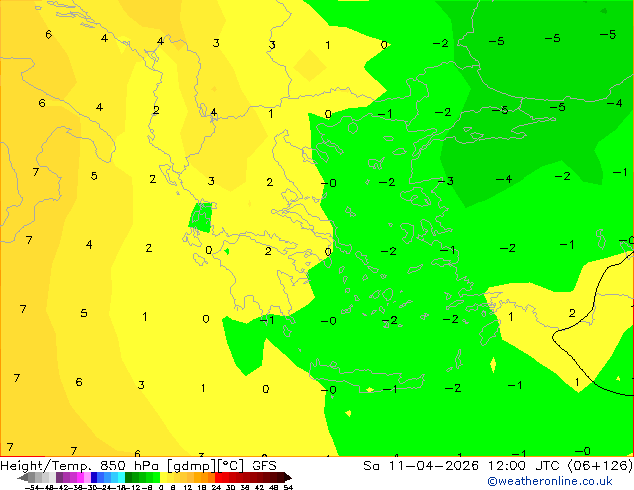This screenshot has width=634, height=490.
Task: Click the yellow swatch in the temperature legend
Action: click(163, 477)
